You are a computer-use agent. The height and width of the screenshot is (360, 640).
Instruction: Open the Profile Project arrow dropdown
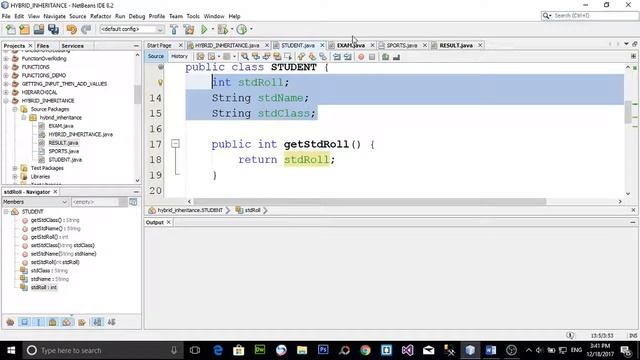tap(251, 29)
